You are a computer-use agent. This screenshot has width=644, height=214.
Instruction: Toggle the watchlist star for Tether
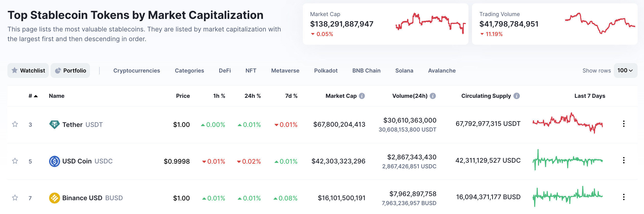[15, 124]
